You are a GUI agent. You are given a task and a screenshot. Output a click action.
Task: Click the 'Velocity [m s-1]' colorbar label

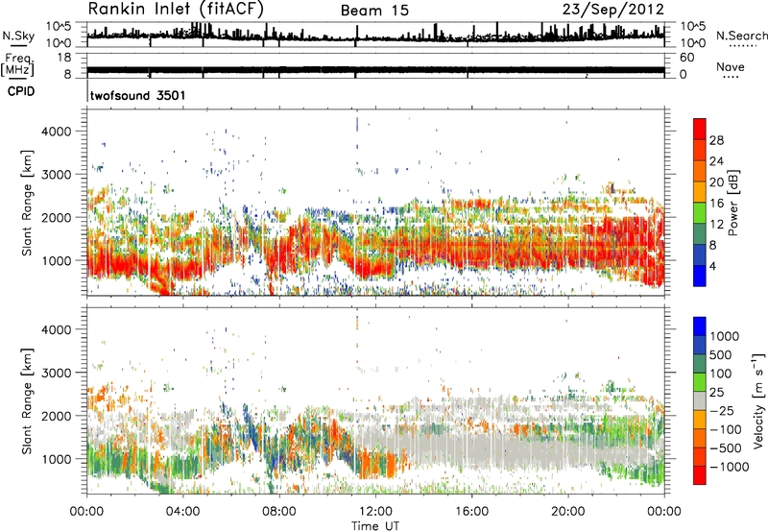[758, 400]
